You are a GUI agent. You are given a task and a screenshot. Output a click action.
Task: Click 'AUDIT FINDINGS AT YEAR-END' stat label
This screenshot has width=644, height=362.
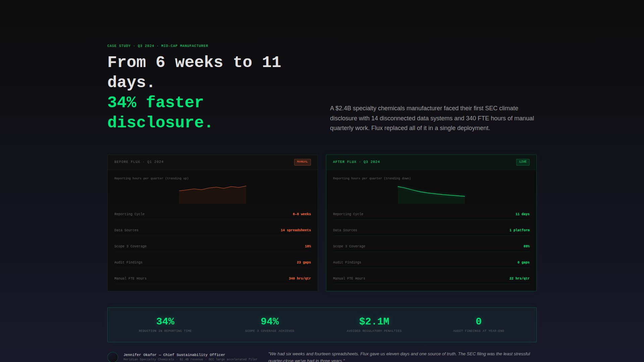point(479,331)
